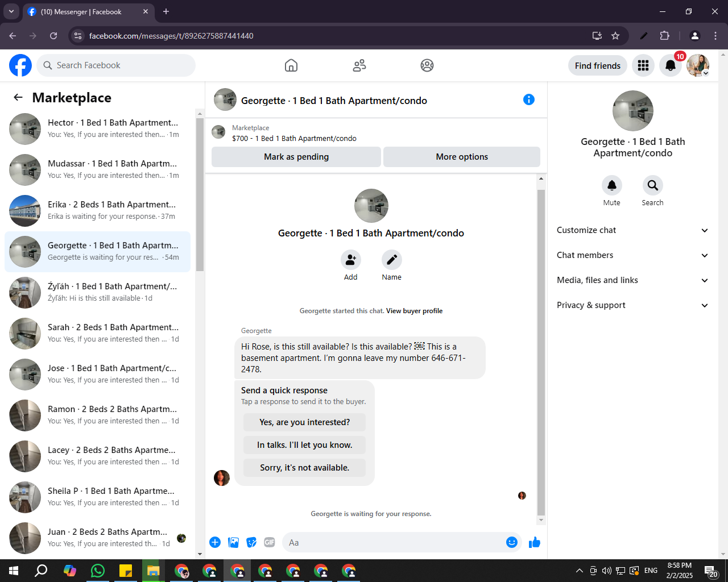Open the Groups icon in top navigation
Screen dimensions: 728x582
pos(427,65)
